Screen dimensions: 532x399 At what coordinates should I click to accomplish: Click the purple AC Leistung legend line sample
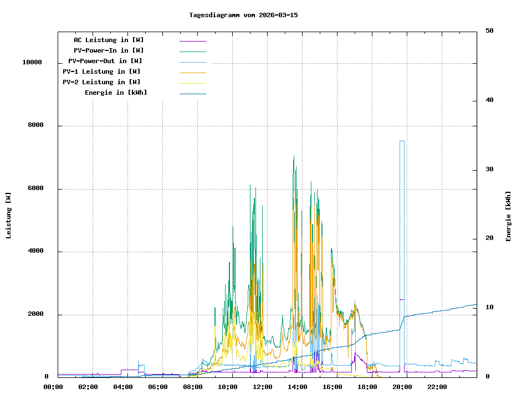(x=192, y=41)
